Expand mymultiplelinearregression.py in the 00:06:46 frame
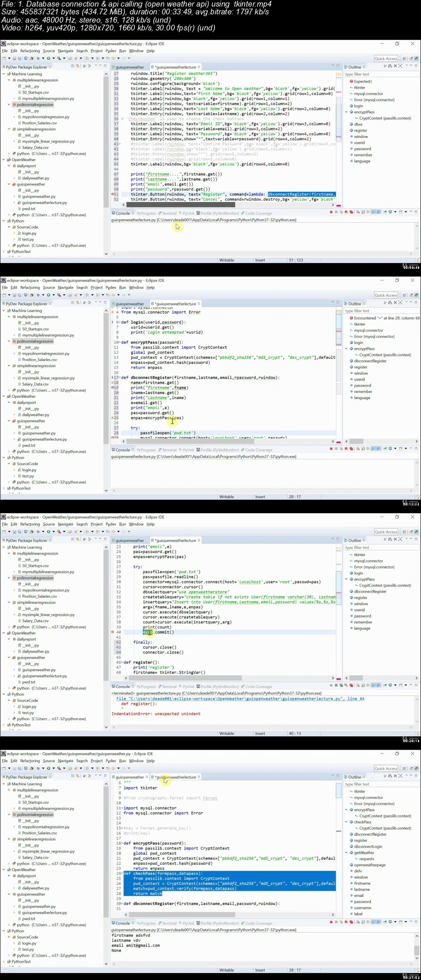This screenshot has height=980, width=421. 14,98
